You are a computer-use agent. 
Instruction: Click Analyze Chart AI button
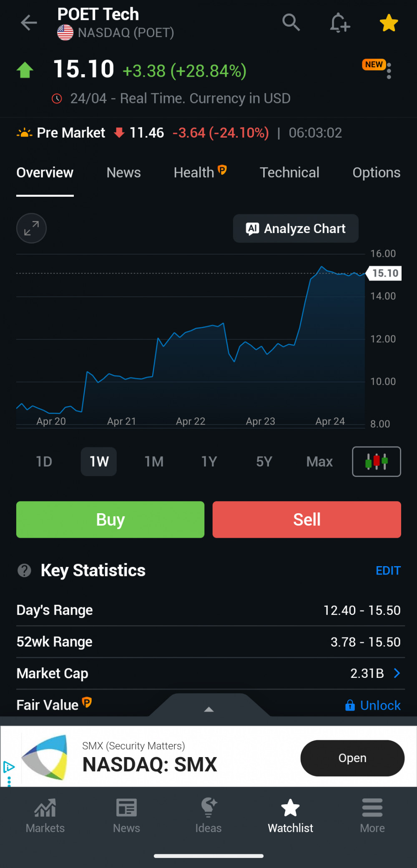(296, 228)
